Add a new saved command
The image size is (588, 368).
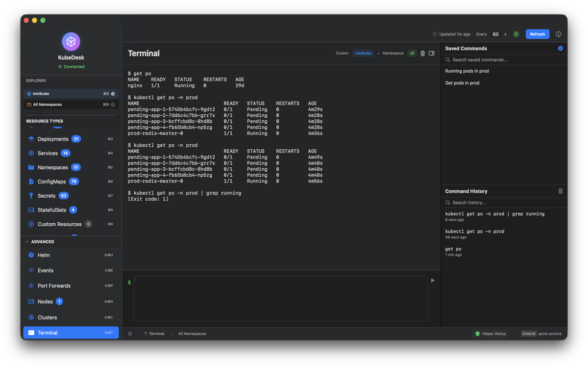[x=560, y=49]
